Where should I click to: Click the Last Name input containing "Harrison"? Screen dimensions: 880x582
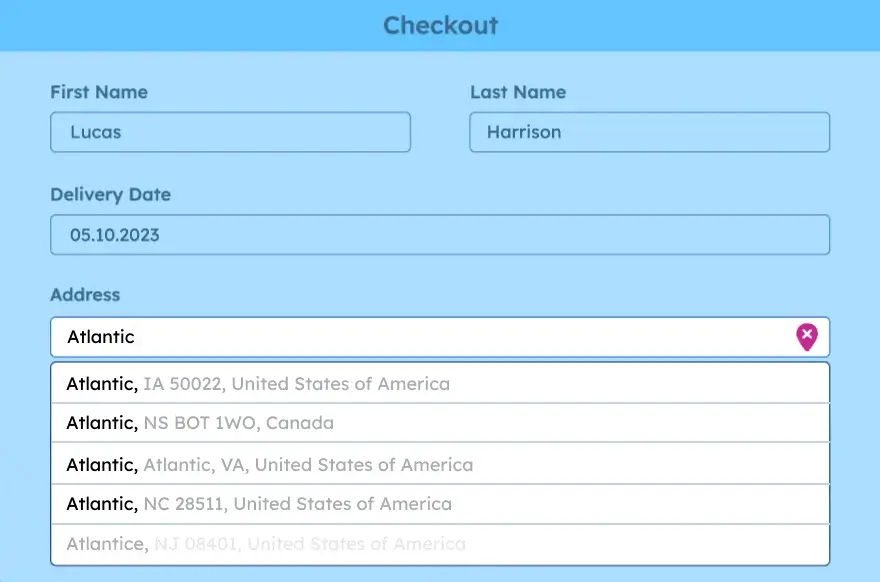tap(649, 132)
